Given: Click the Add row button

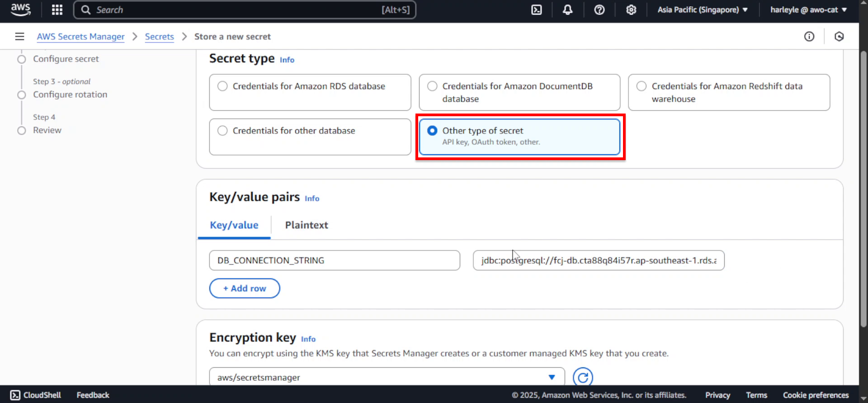Looking at the screenshot, I should tap(245, 289).
